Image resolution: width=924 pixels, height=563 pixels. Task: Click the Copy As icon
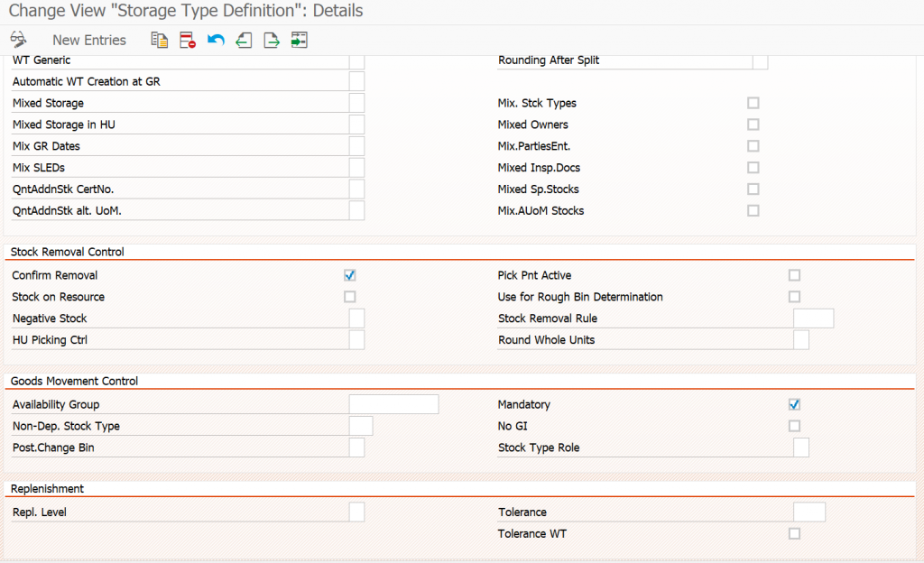pos(159,40)
